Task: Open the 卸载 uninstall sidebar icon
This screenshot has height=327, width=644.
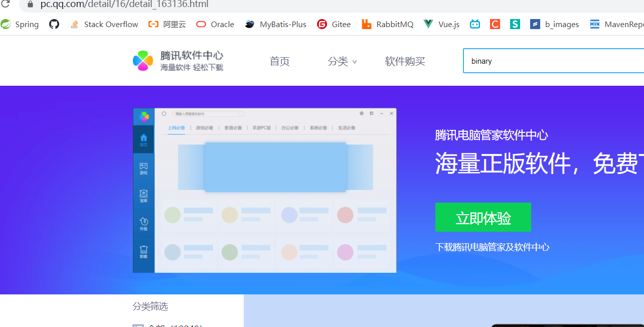Action: (144, 251)
